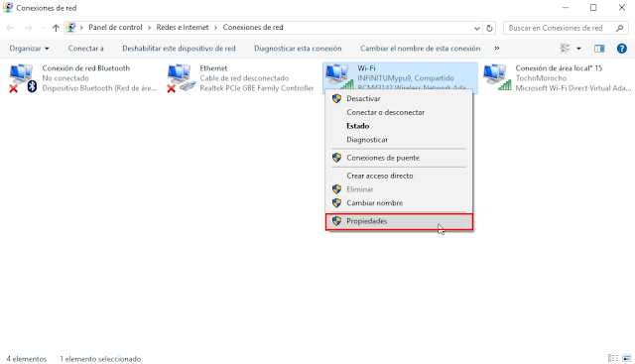The height and width of the screenshot is (364, 635).
Task: Switch to details view in status bar
Action: (613, 358)
